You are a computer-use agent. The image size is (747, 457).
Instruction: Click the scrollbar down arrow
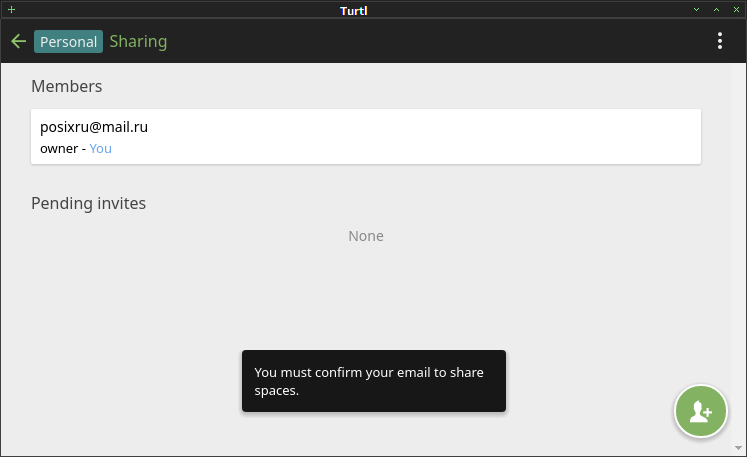tap(738, 448)
